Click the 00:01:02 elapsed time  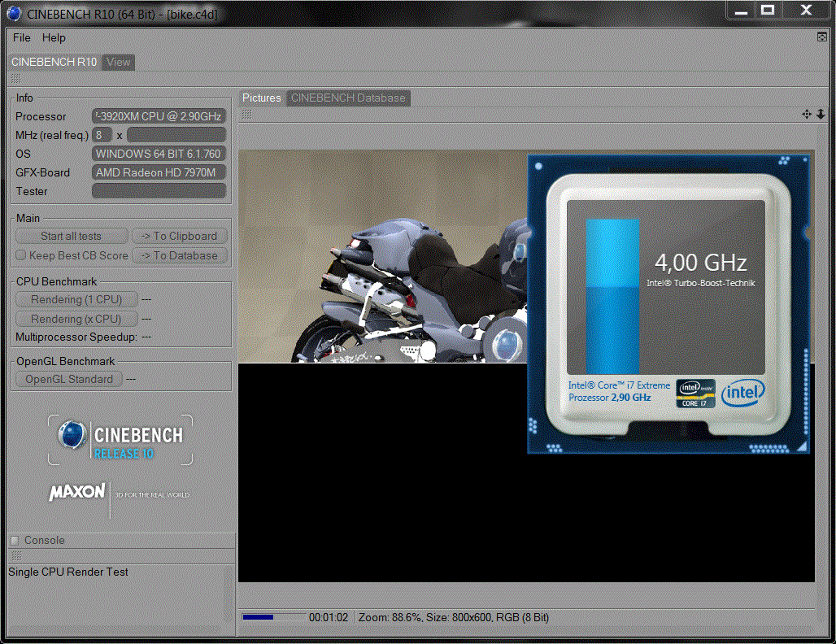coord(329,617)
